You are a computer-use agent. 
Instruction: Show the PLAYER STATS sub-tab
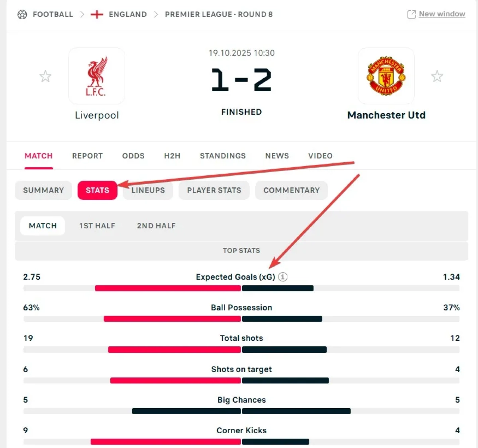click(214, 191)
